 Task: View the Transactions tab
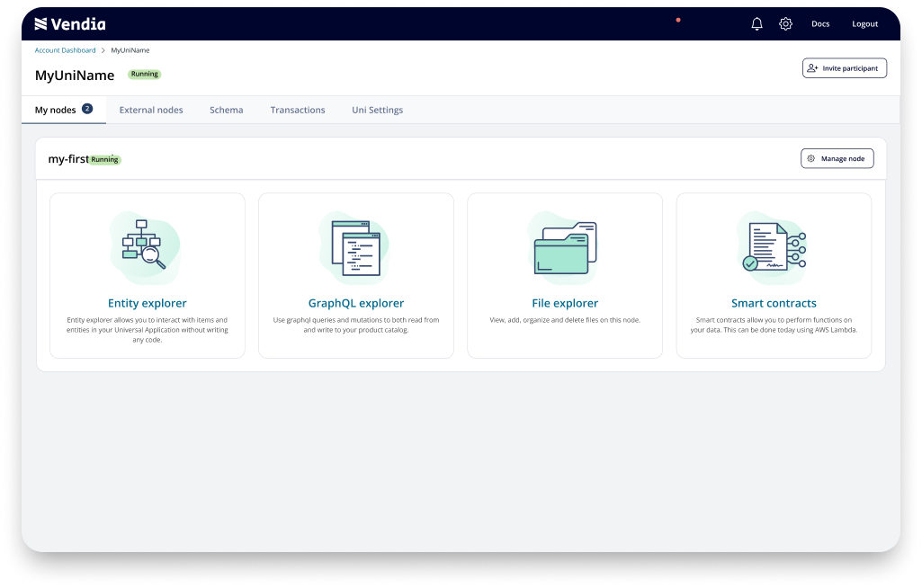pos(298,110)
